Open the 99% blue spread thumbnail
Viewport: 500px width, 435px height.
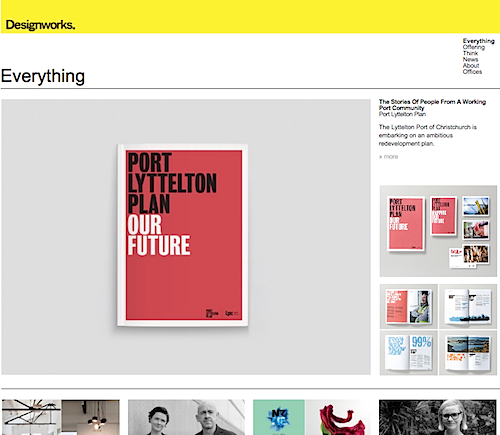(409, 353)
